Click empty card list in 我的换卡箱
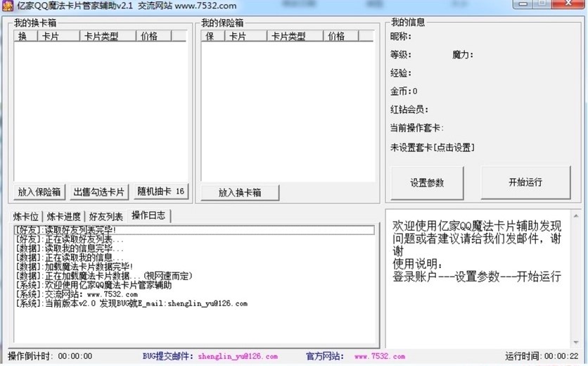Image resolution: width=588 pixels, height=366 pixels. (101, 111)
